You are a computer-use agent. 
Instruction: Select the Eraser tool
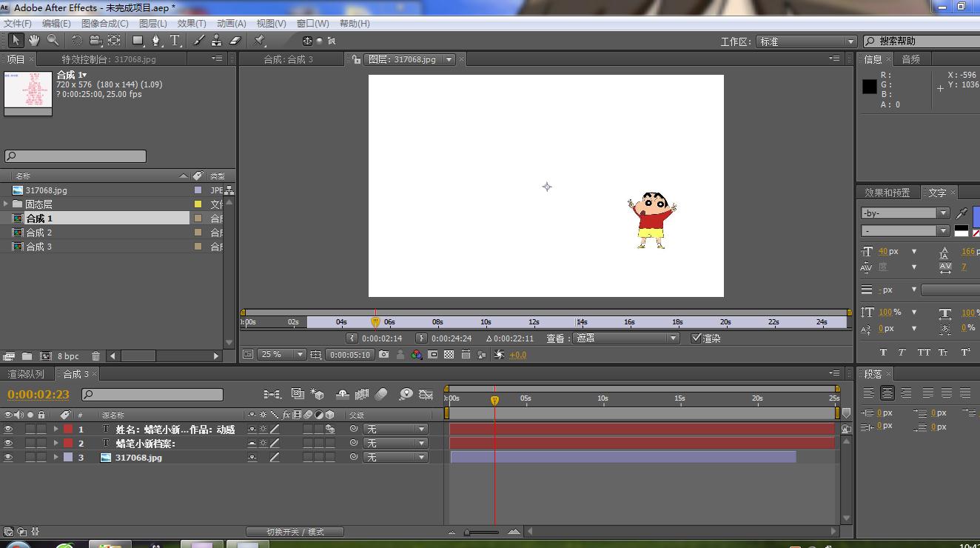click(x=235, y=40)
